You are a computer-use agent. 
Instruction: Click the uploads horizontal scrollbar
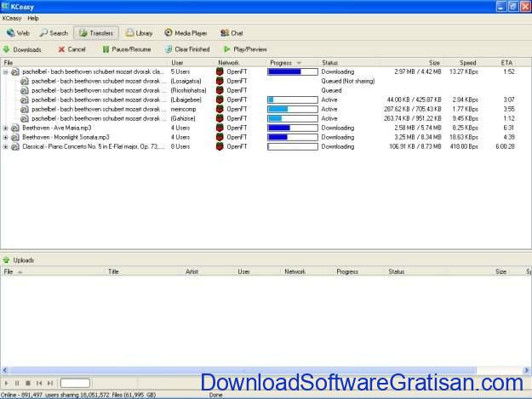(x=243, y=371)
